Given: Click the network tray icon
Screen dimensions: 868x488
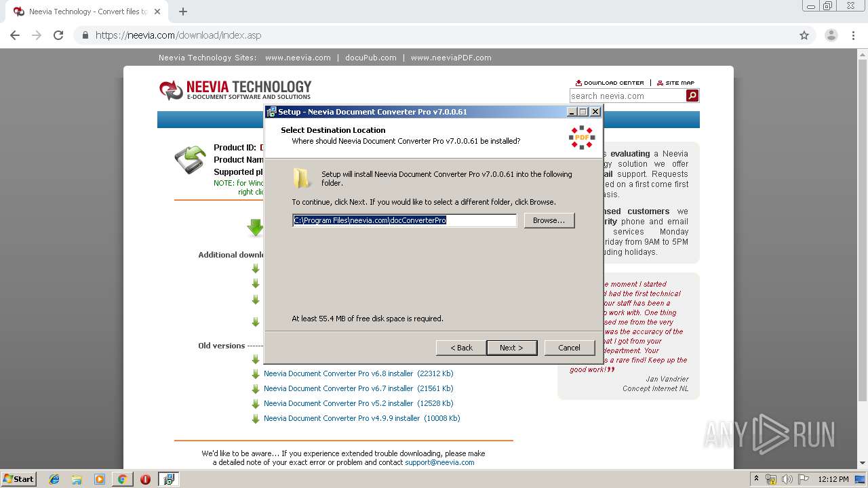Looking at the screenshot, I should pos(771,479).
